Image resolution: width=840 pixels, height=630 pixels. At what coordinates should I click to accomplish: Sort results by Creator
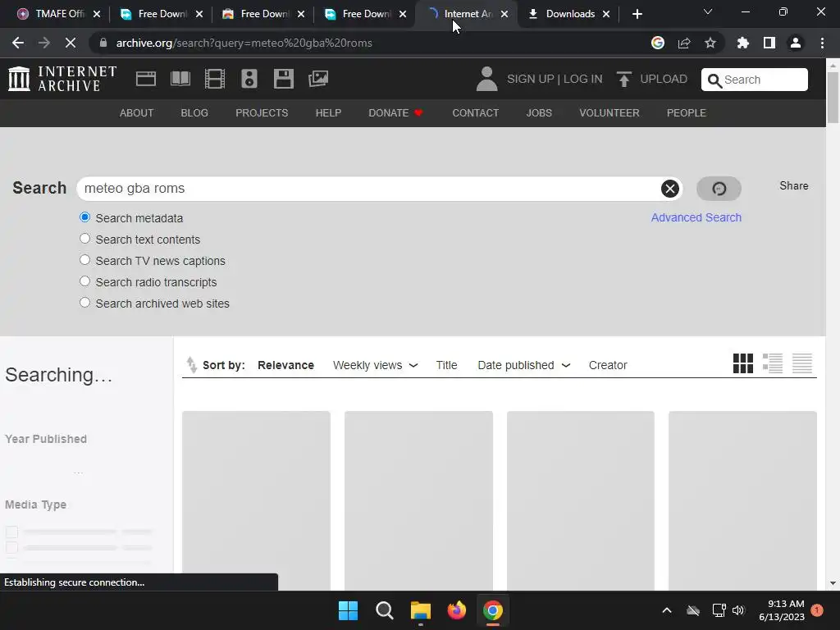pyautogui.click(x=608, y=365)
